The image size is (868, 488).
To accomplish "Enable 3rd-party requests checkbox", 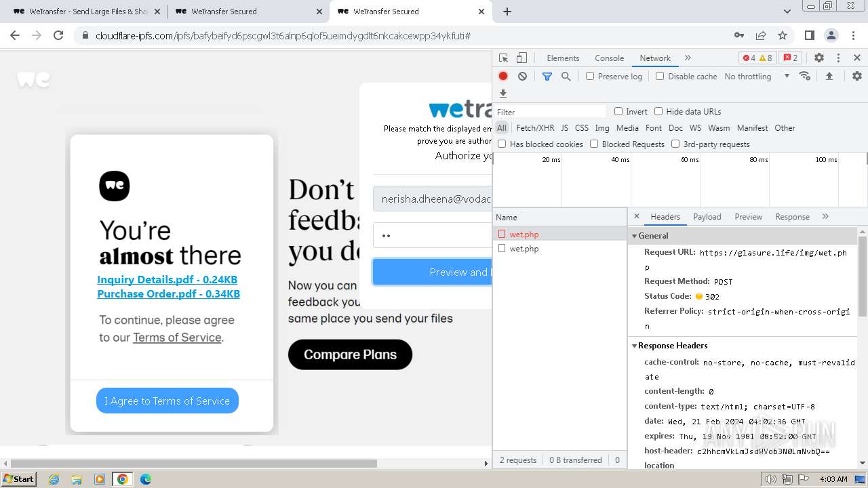I will [675, 144].
